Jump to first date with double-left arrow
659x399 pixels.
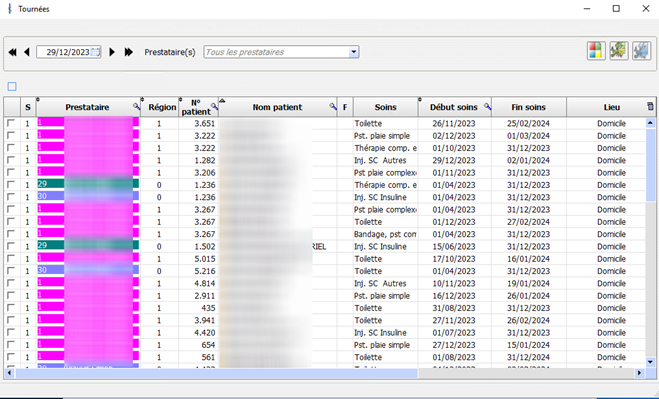click(13, 52)
